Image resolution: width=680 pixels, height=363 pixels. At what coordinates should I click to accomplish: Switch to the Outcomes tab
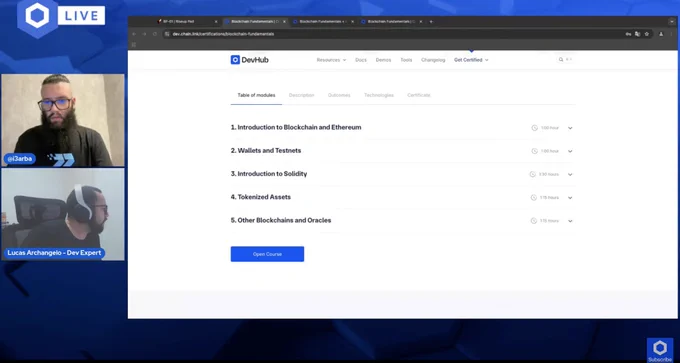click(339, 95)
